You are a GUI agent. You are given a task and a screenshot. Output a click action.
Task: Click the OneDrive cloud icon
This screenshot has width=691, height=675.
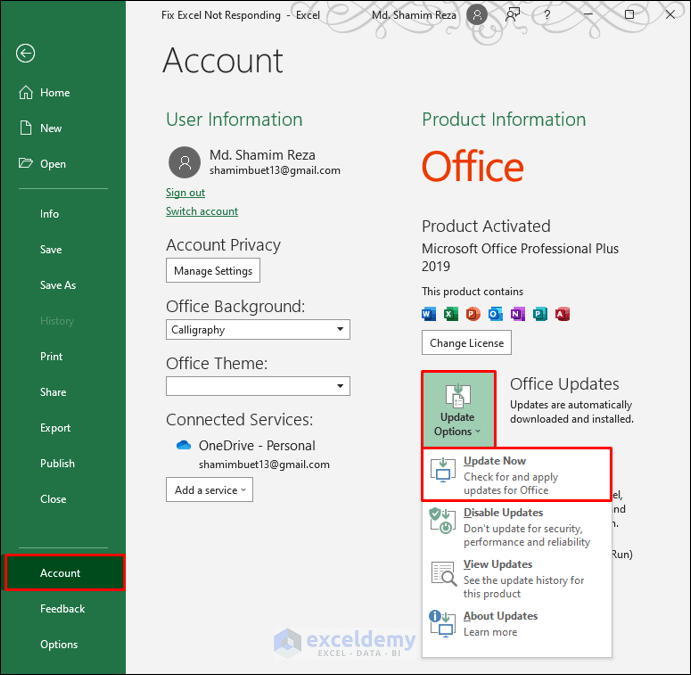pyautogui.click(x=183, y=445)
